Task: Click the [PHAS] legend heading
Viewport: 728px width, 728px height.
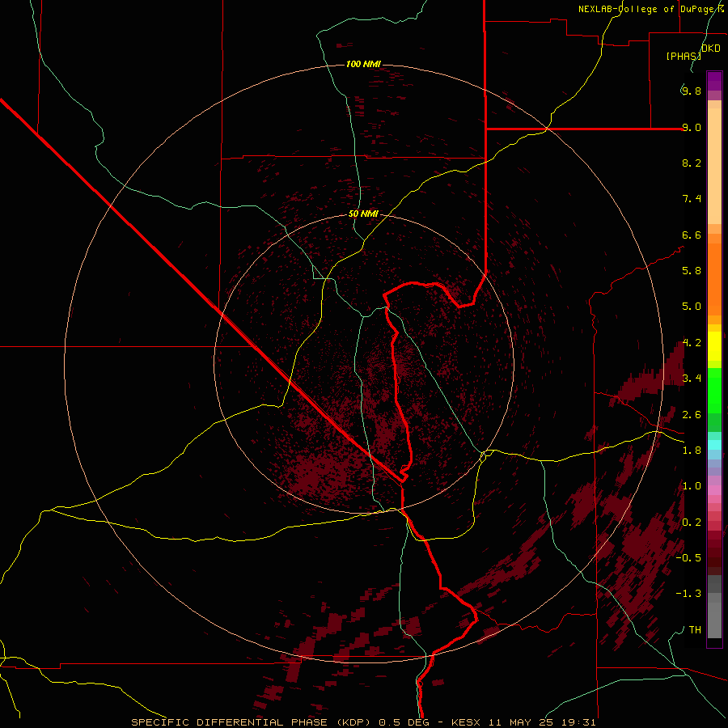Action: 684,56
